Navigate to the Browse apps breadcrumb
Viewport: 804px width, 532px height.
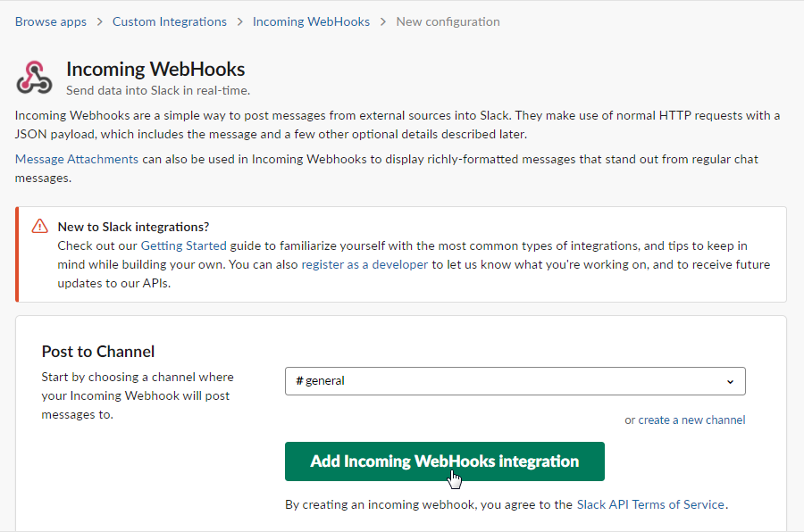tap(50, 21)
